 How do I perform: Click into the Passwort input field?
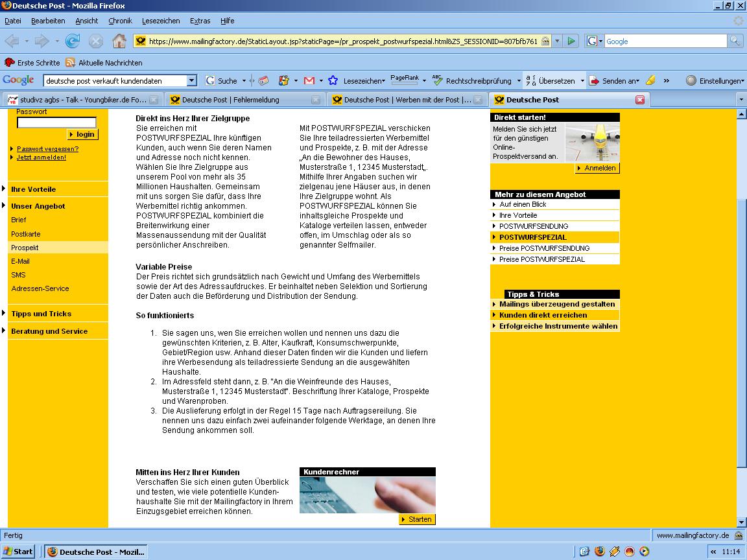[x=56, y=122]
